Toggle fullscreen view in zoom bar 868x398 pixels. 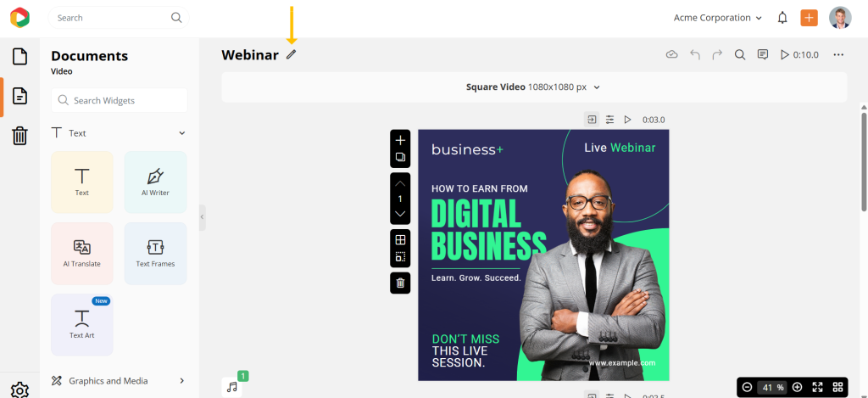817,387
